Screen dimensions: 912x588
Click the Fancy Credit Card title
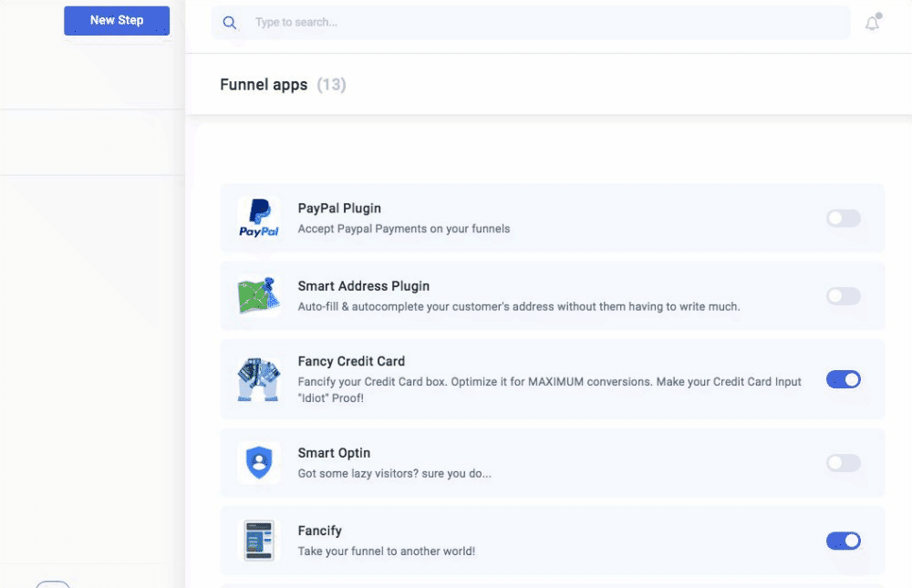(351, 361)
